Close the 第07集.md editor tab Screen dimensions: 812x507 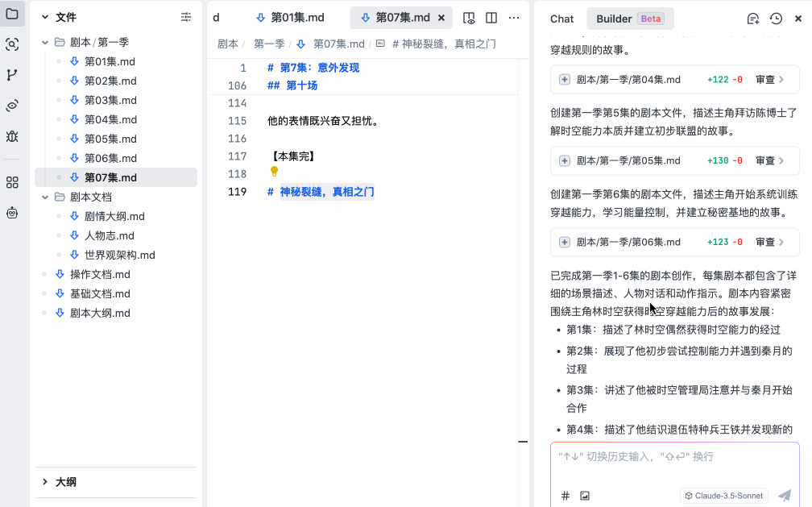[441, 18]
